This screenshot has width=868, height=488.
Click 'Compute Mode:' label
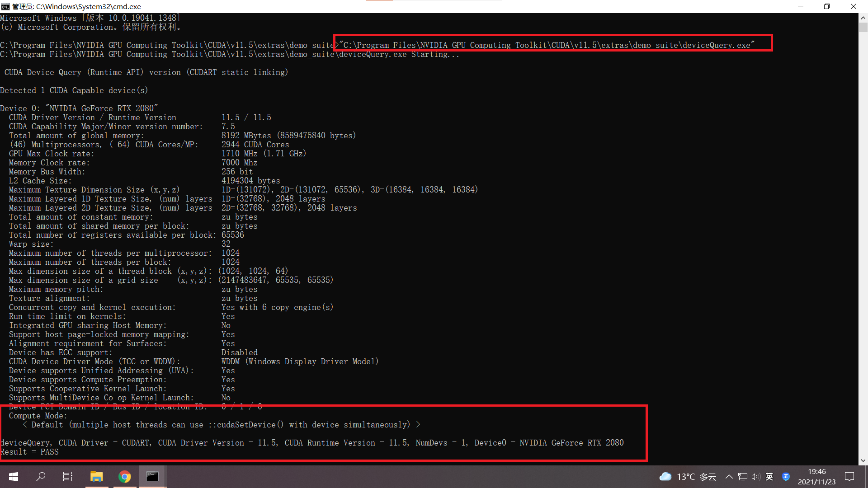point(38,416)
